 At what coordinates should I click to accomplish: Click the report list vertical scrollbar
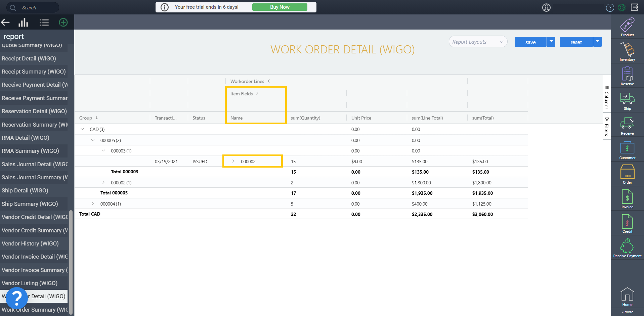coord(71,262)
